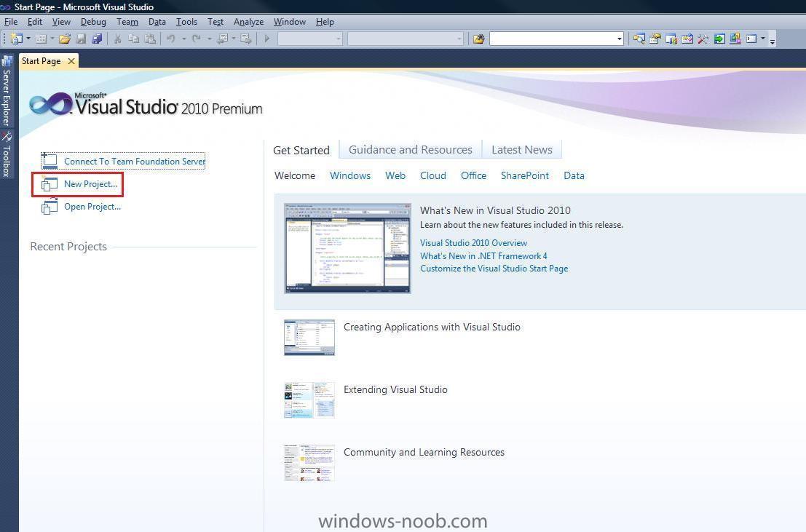806x532 pixels.
Task: Select the Cloud sub-tab
Action: tap(432, 176)
